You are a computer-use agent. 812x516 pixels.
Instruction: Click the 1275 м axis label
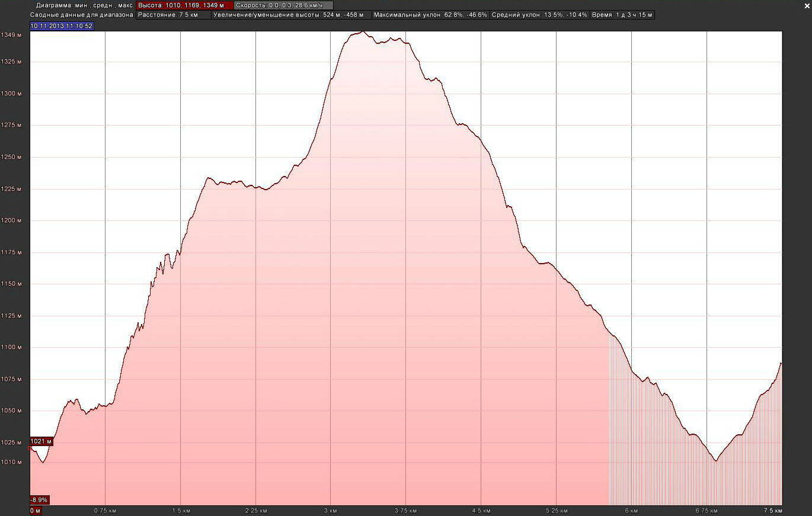pos(11,126)
